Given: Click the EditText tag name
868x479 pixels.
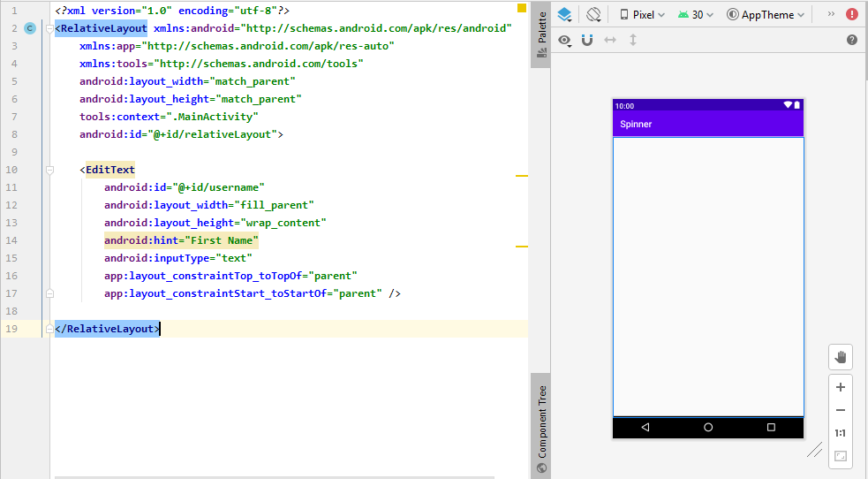Looking at the screenshot, I should pos(110,170).
